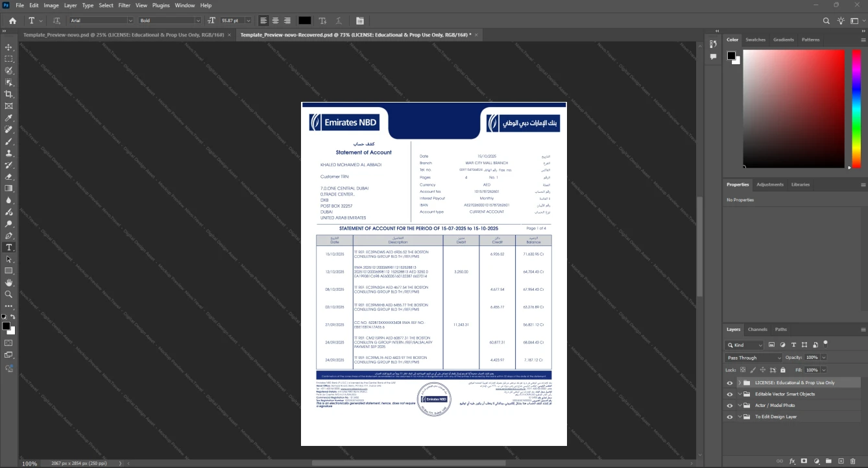The width and height of the screenshot is (868, 468).
Task: Click the zoom percentage field 100%
Action: pyautogui.click(x=30, y=463)
